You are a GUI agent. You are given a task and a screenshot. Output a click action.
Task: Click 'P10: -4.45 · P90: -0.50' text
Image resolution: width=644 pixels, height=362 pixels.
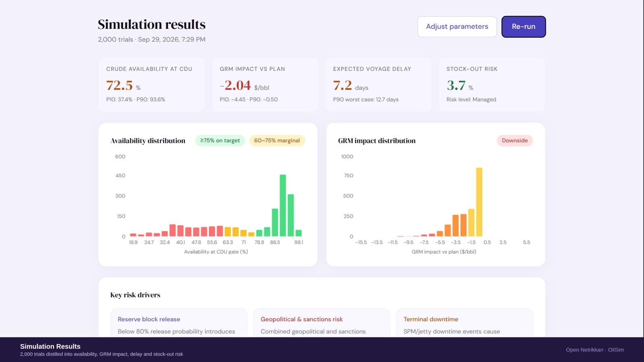click(249, 99)
